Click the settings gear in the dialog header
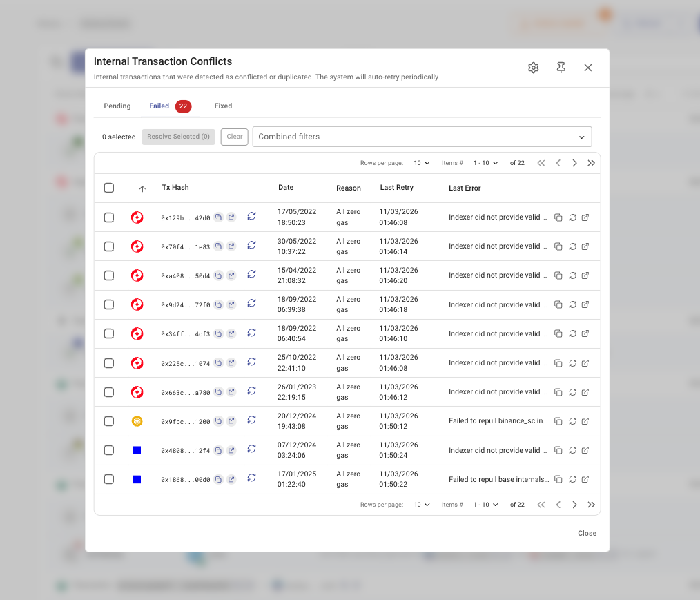The image size is (700, 600). pos(533,68)
